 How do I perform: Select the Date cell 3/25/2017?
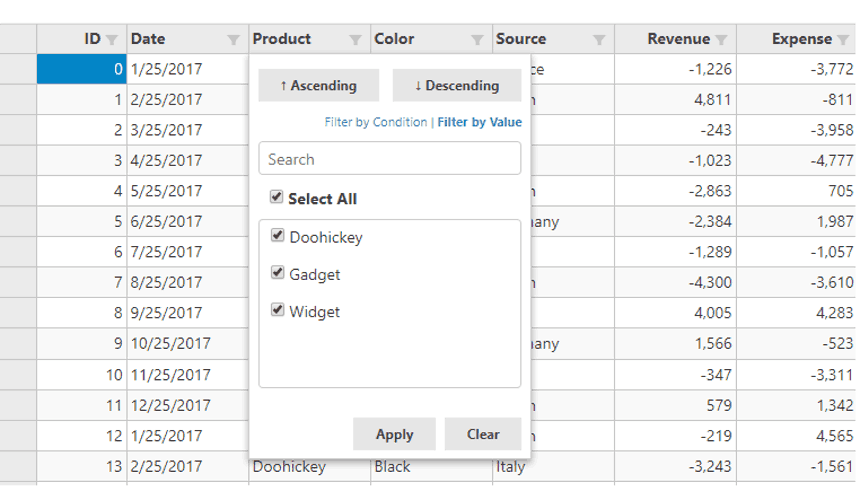coord(188,130)
